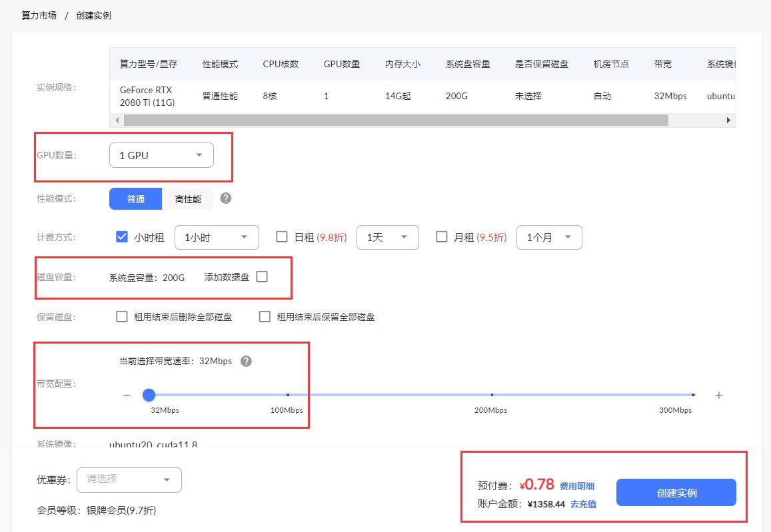Click the 32Mbps table cell value
Screen dimensions: 771x532
click(x=670, y=97)
